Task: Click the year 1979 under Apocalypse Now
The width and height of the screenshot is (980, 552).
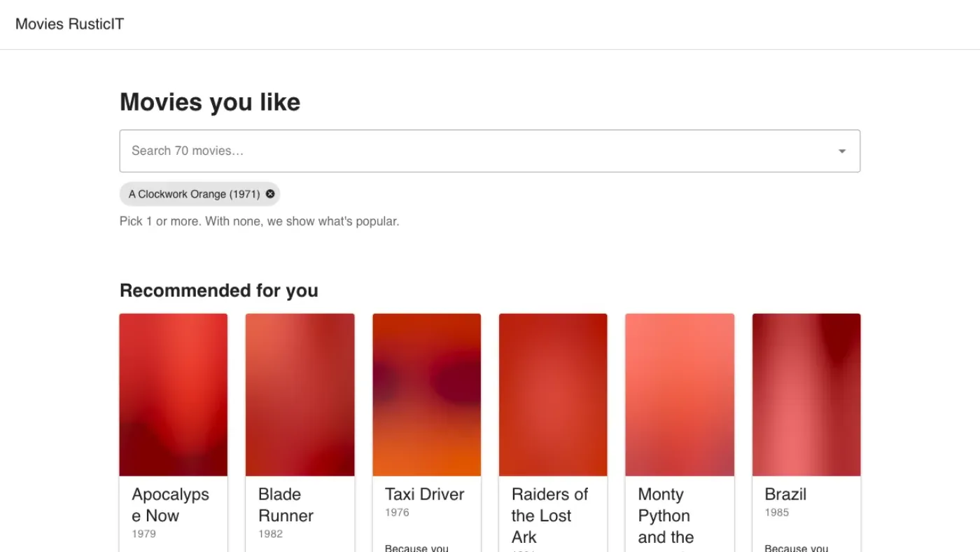Action: 143,534
